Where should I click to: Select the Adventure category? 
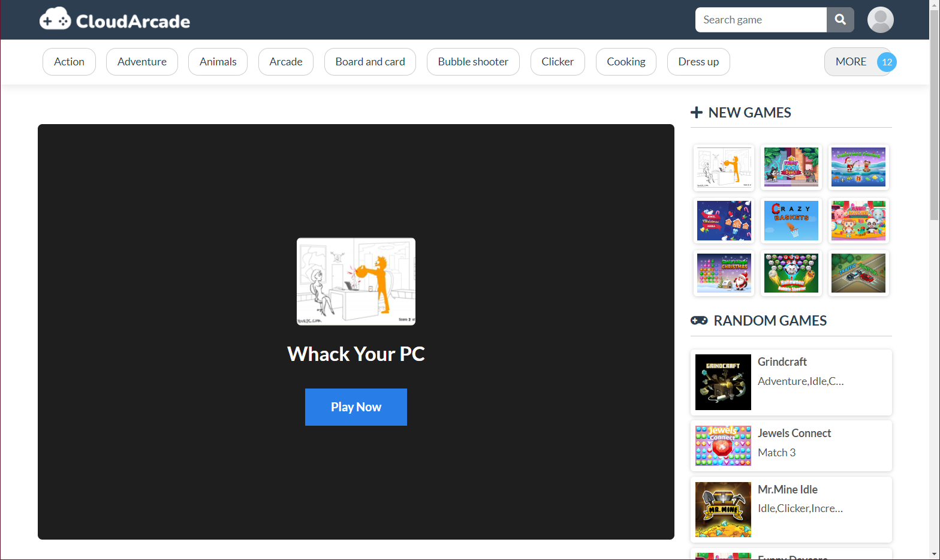(142, 62)
